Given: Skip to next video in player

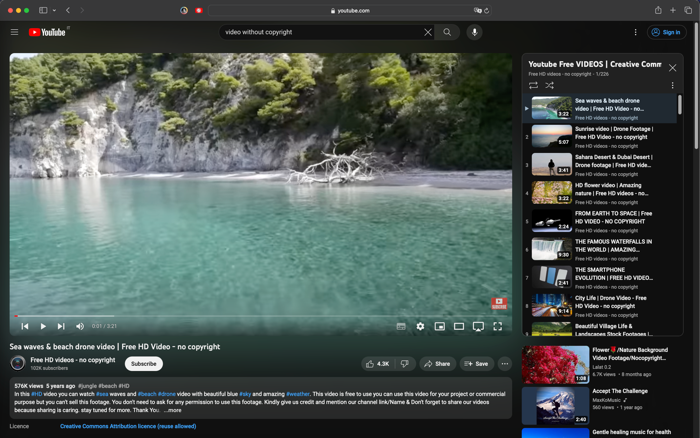Looking at the screenshot, I should [x=61, y=326].
